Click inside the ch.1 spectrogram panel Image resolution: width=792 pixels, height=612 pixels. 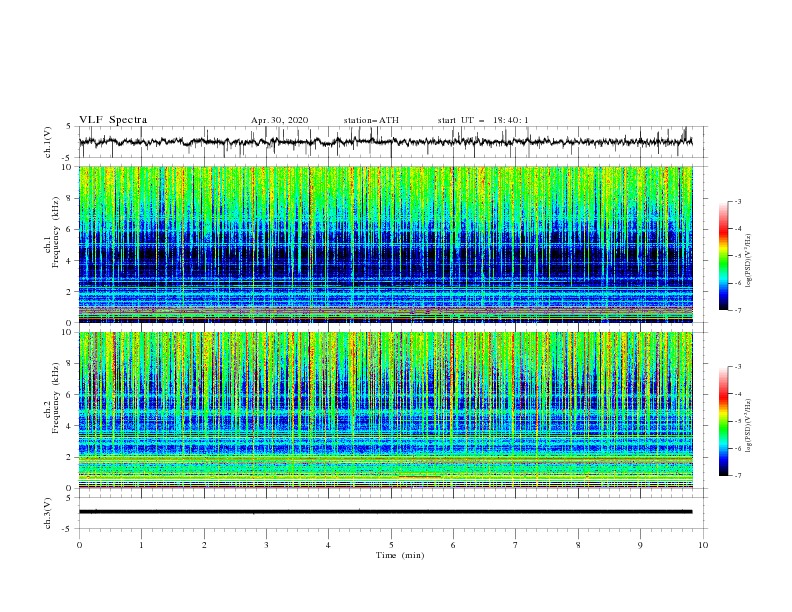tap(385, 244)
